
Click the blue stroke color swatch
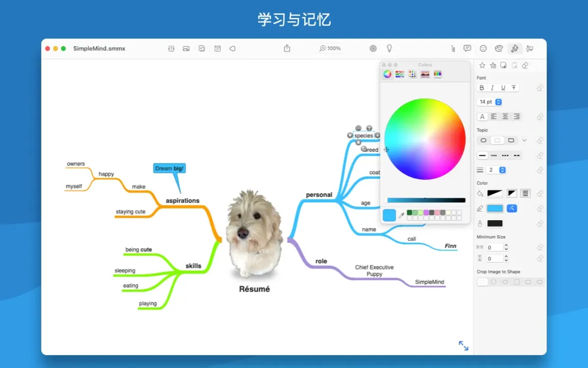495,209
